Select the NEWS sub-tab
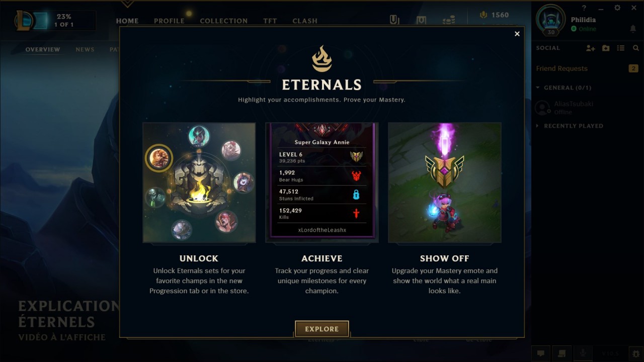644x362 pixels. pyautogui.click(x=85, y=49)
